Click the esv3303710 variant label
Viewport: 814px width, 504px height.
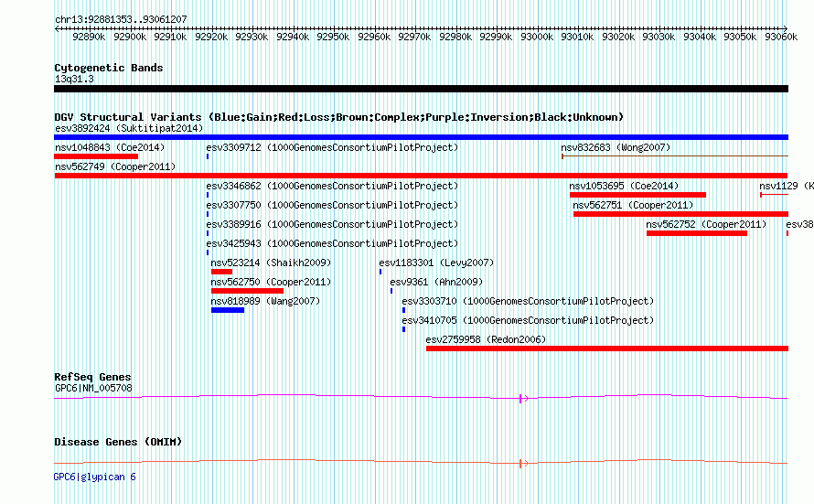tap(528, 301)
